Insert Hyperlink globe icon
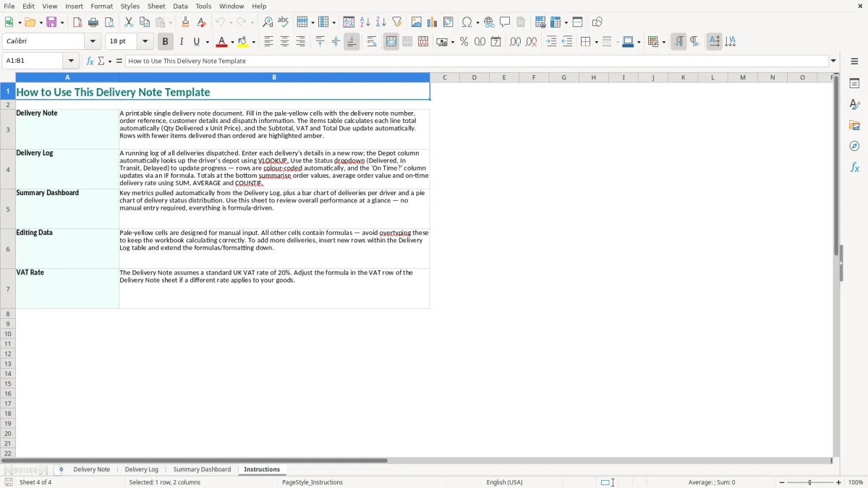868x488 pixels. tap(490, 22)
